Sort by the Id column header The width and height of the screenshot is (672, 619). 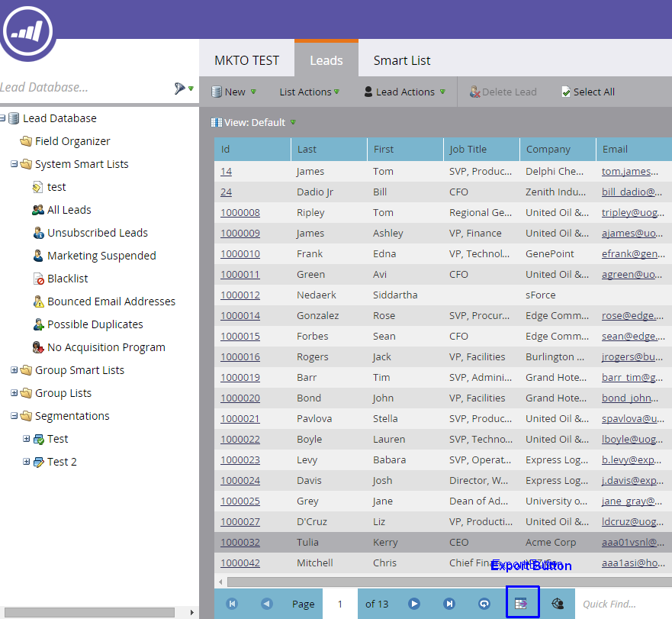252,150
